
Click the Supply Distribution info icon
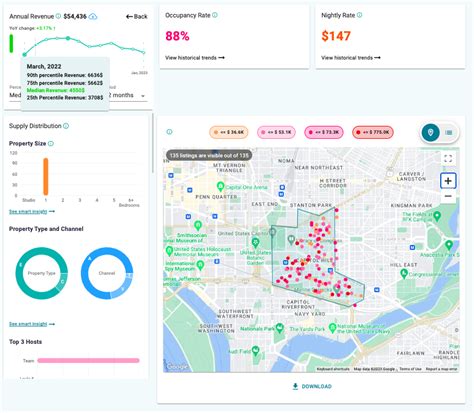click(x=66, y=126)
